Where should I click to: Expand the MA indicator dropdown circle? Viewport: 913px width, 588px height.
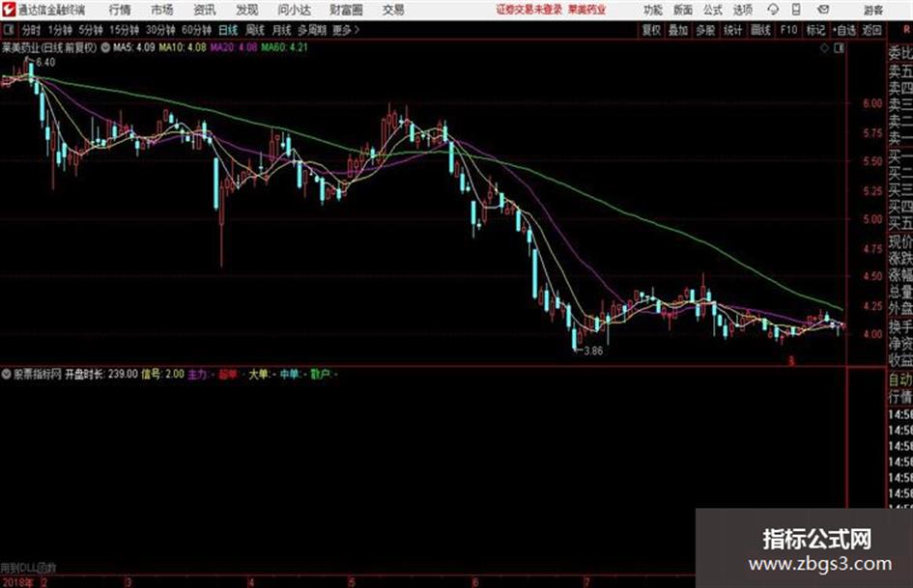coord(105,47)
